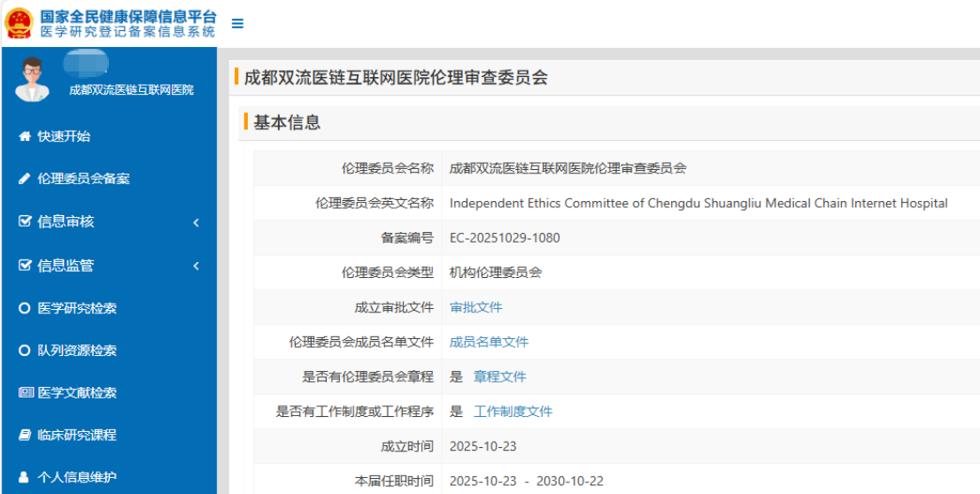Click the national emblem logo
Screen dimensions: 980x494
click(x=19, y=24)
